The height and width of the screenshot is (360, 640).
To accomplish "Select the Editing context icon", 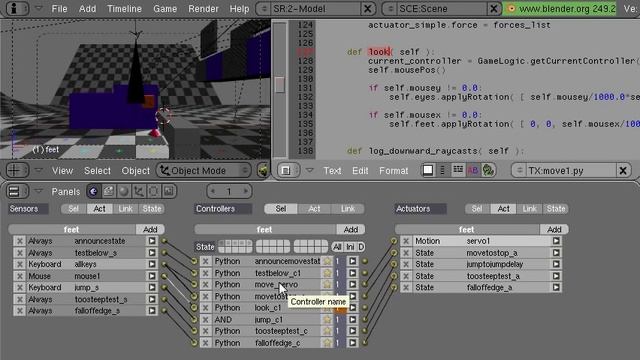I will pos(154,191).
